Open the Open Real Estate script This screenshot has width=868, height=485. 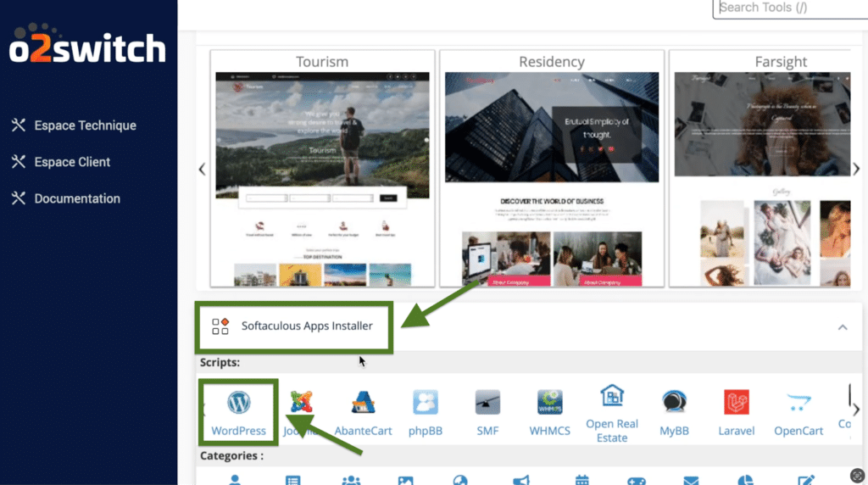tap(612, 396)
